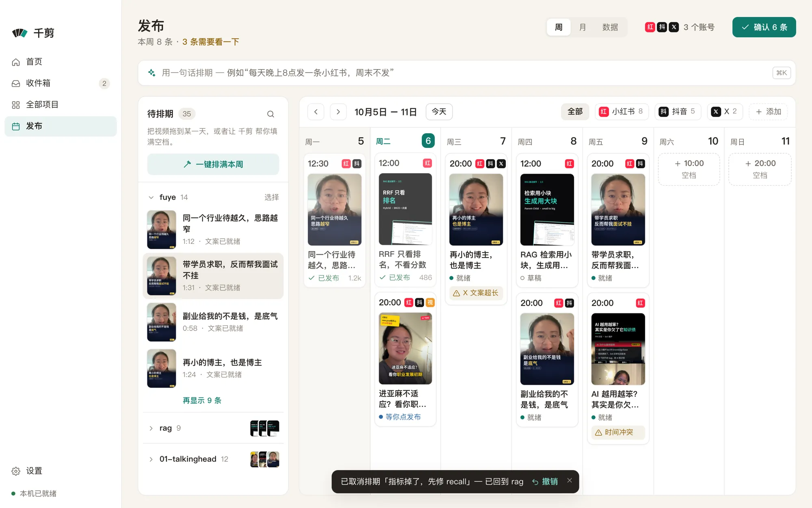Image resolution: width=812 pixels, height=508 pixels.
Task: Select 副业给我的不是钱 item in backlog list
Action: (x=213, y=322)
